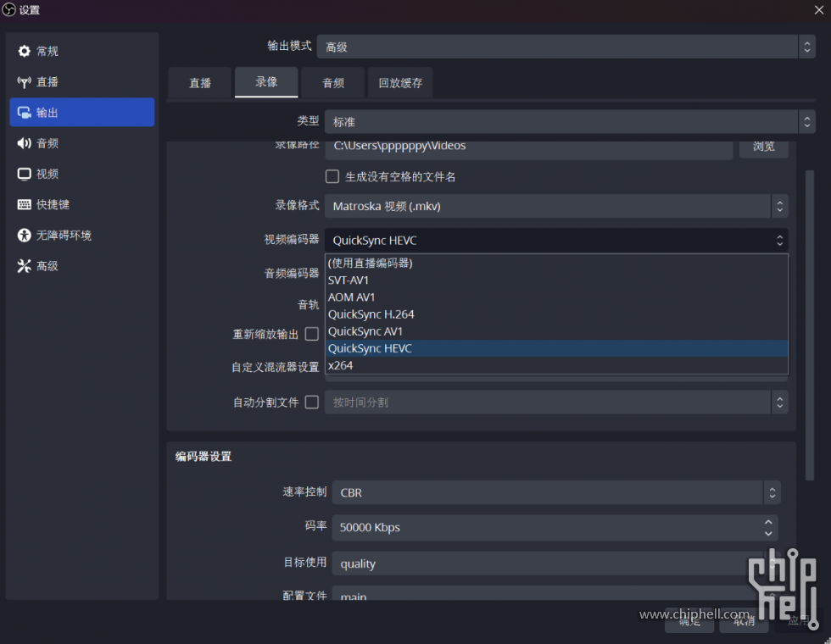831x644 pixels.
Task: Open the 输出模式 dropdown
Action: pos(566,47)
